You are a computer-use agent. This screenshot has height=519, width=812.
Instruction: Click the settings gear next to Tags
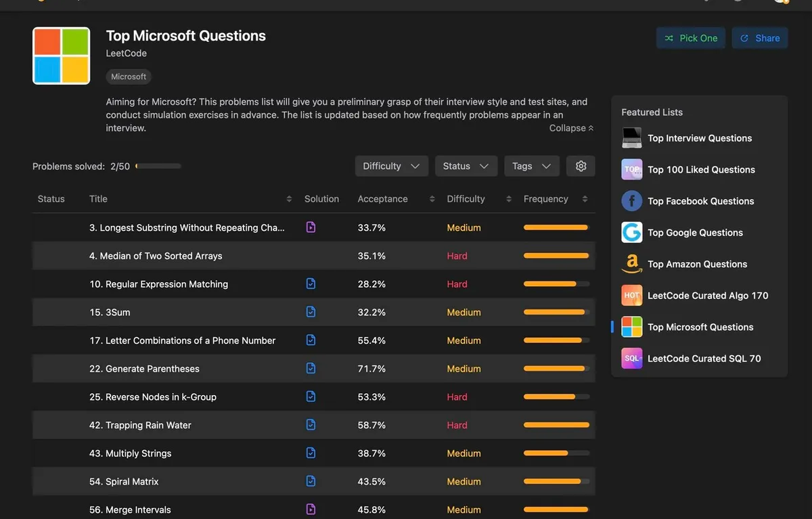pos(581,166)
